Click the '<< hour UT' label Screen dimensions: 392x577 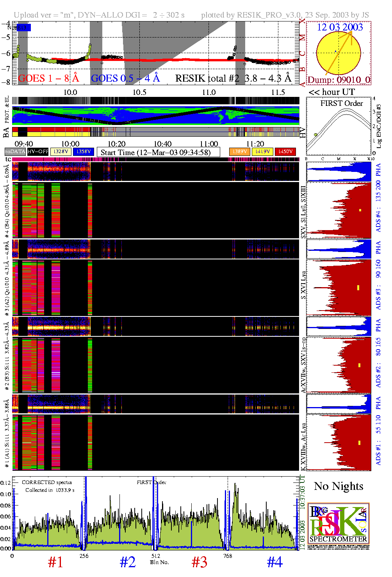click(331, 92)
